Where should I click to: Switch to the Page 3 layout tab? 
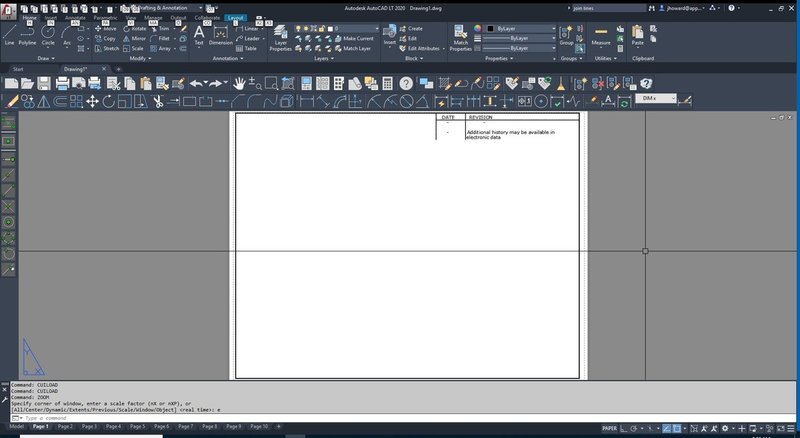click(x=88, y=427)
